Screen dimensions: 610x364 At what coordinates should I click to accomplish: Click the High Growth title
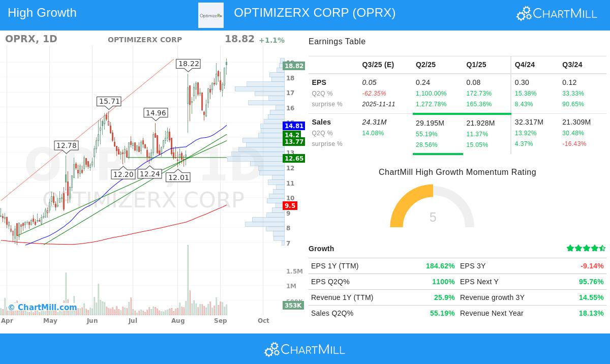(x=42, y=13)
